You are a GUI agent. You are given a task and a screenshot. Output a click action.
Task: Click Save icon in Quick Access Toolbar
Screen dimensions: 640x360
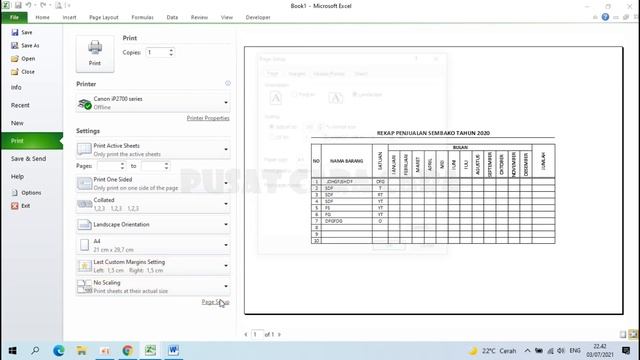(x=18, y=5)
